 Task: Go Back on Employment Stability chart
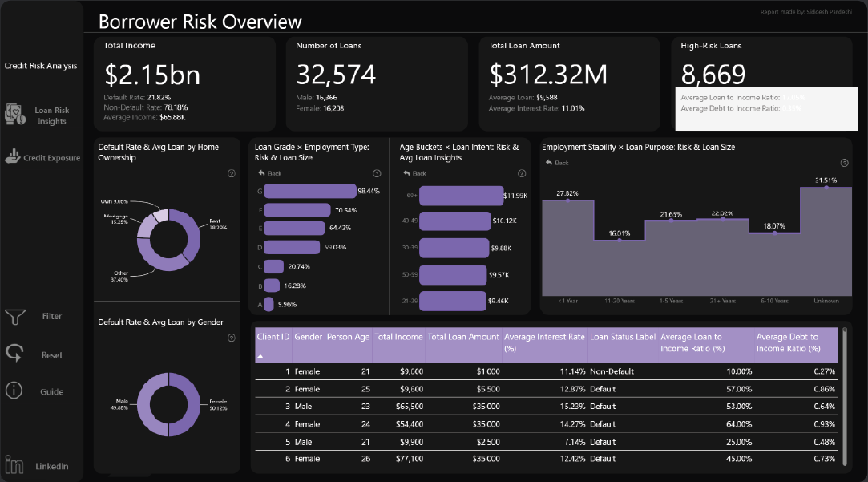557,163
